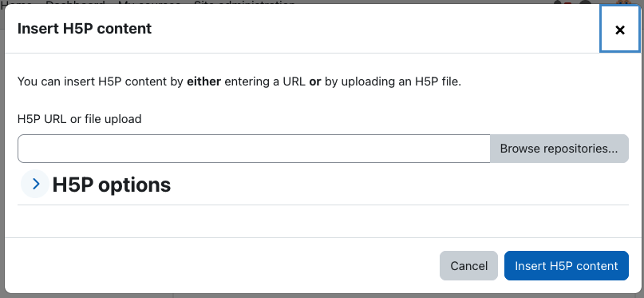The image size is (644, 298).
Task: Click the X icon in dialog header
Action: [620, 30]
